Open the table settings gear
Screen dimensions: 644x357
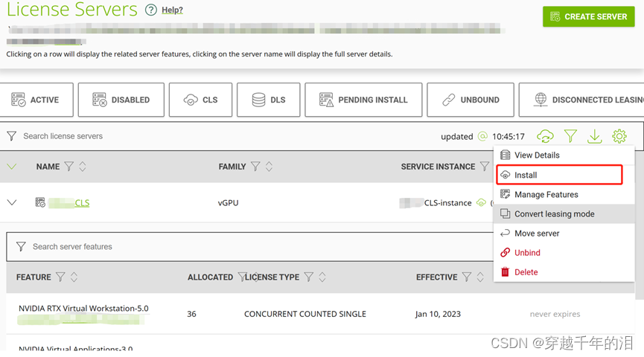[x=619, y=136]
